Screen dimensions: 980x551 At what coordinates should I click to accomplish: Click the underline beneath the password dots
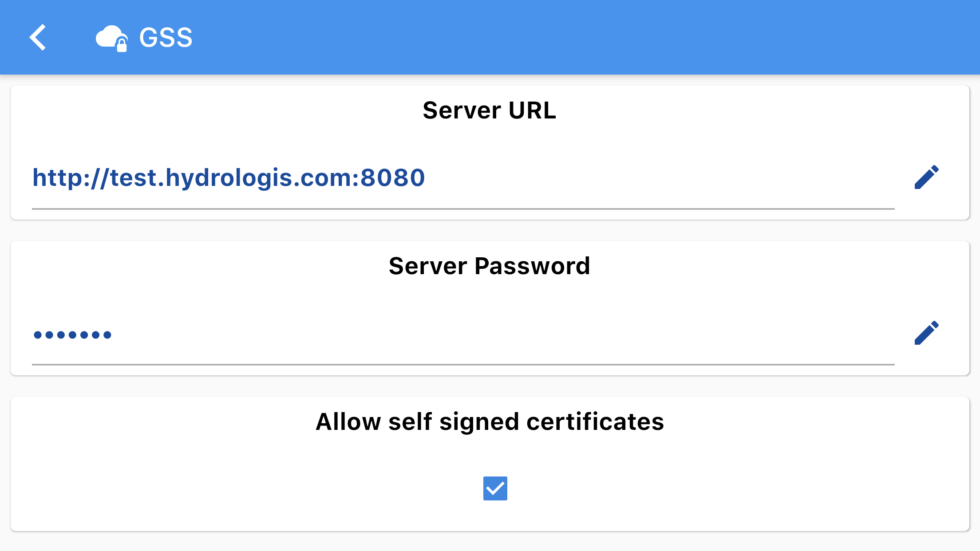coord(463,364)
